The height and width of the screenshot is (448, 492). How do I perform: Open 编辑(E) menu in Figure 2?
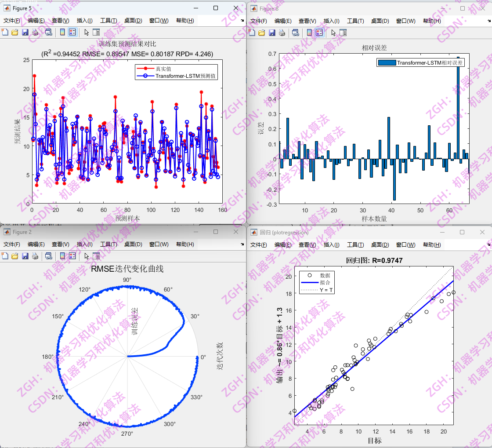[x=36, y=244]
